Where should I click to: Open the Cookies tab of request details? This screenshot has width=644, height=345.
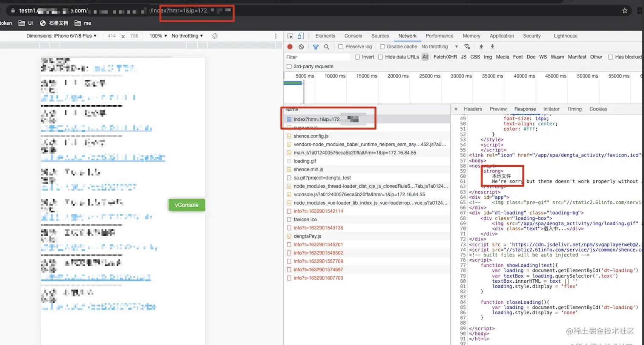tap(598, 109)
